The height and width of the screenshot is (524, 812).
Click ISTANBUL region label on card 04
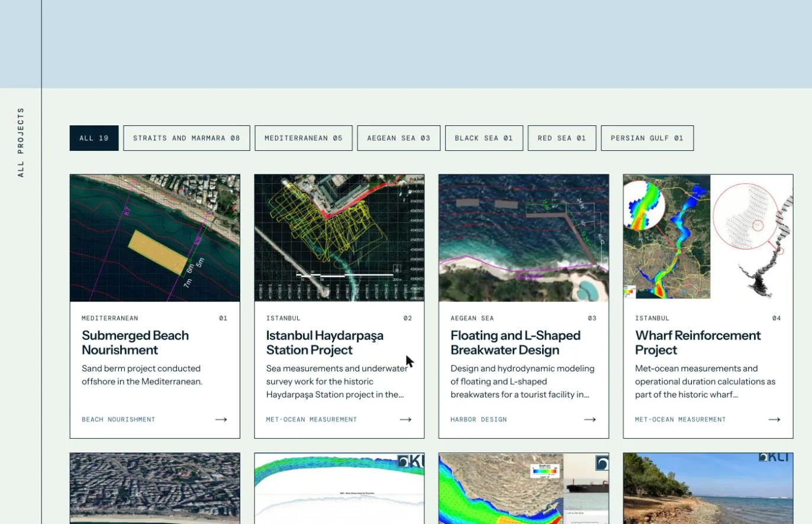652,318
